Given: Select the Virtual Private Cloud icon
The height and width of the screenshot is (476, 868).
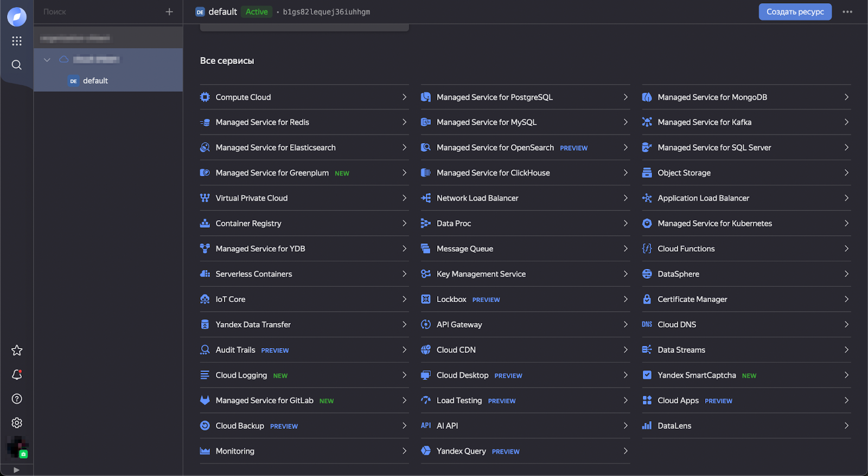Looking at the screenshot, I should [205, 198].
